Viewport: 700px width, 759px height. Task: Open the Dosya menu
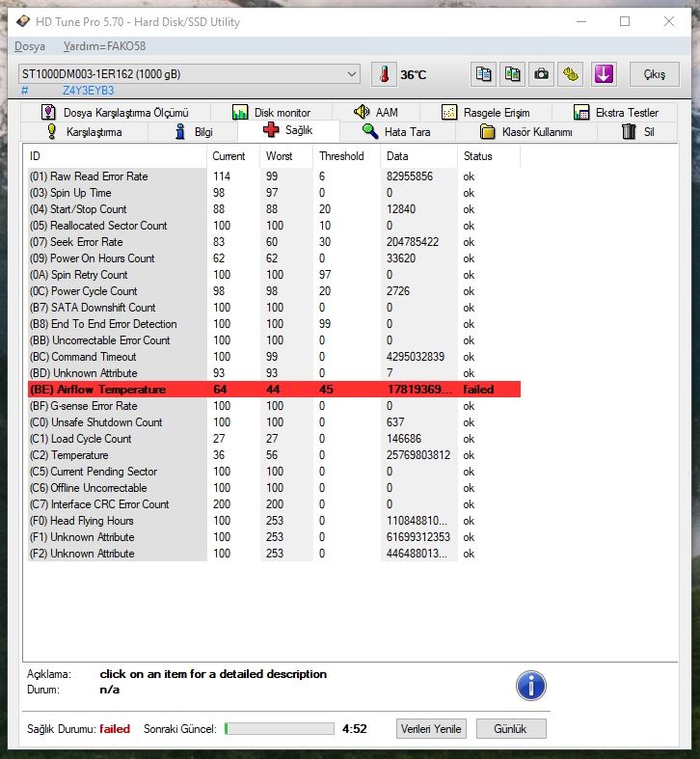tap(30, 46)
